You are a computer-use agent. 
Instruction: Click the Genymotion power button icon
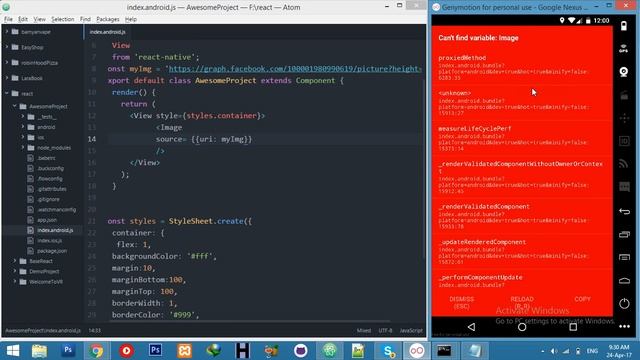pos(624,304)
